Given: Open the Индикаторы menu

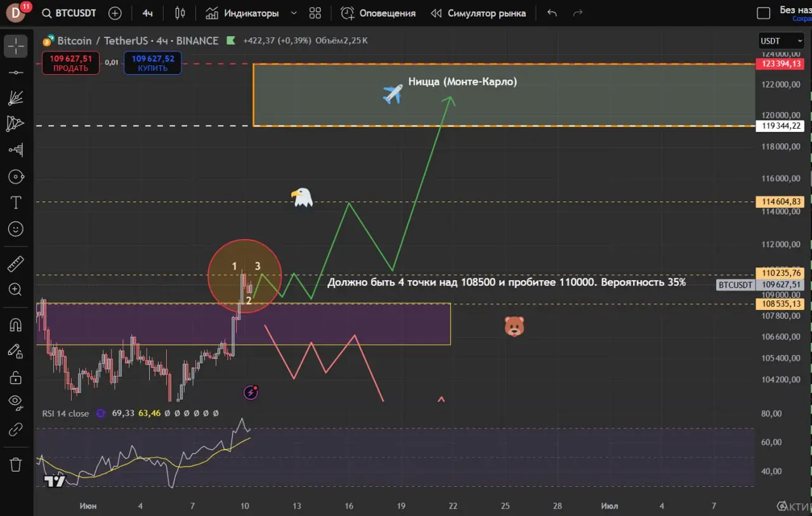Looking at the screenshot, I should click(x=243, y=13).
